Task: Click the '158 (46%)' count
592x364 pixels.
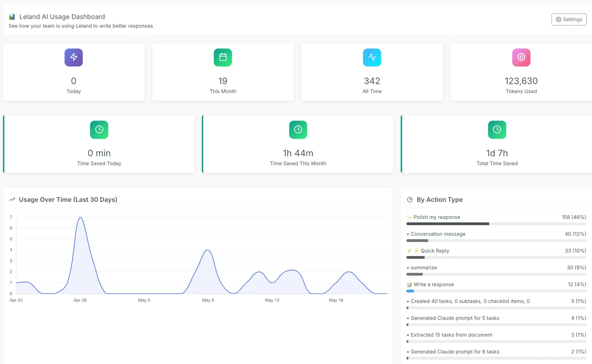Action: (x=574, y=217)
